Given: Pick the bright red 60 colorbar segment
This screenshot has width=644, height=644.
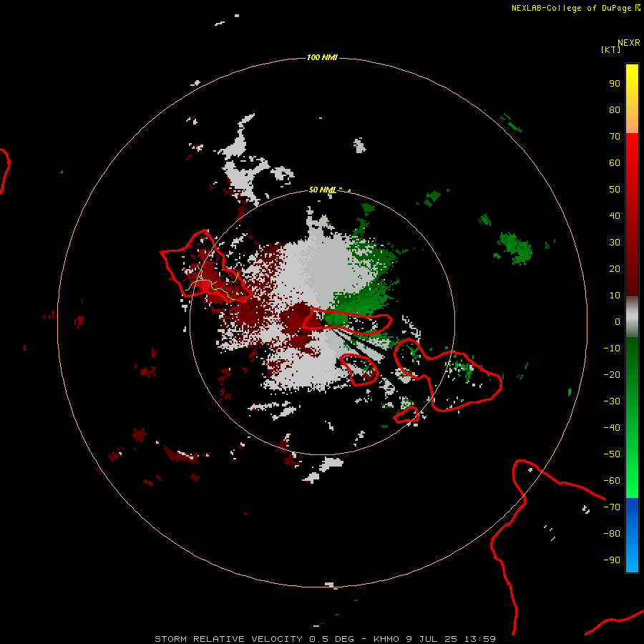Looking at the screenshot, I should point(632,162).
